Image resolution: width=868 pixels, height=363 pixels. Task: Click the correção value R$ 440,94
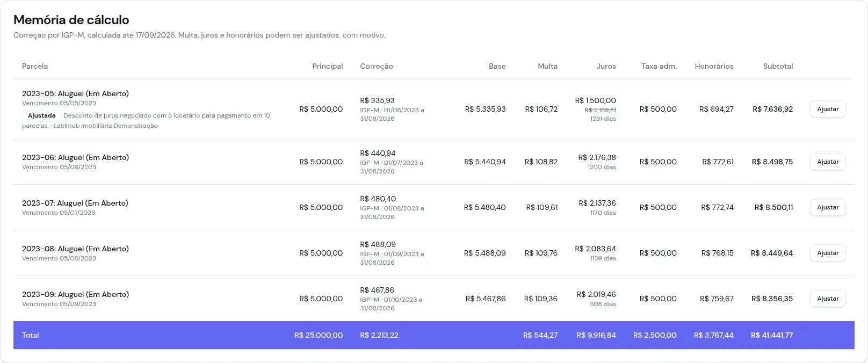tap(378, 153)
